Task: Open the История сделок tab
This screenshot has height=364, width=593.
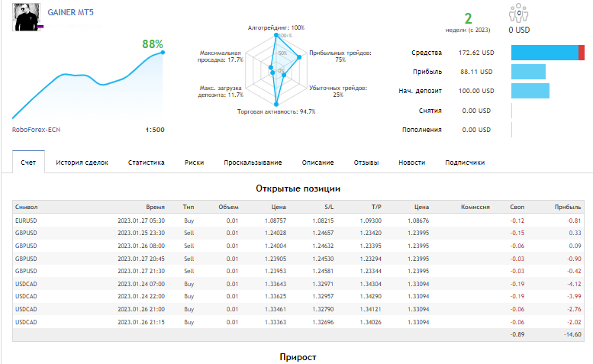Action: [x=82, y=163]
